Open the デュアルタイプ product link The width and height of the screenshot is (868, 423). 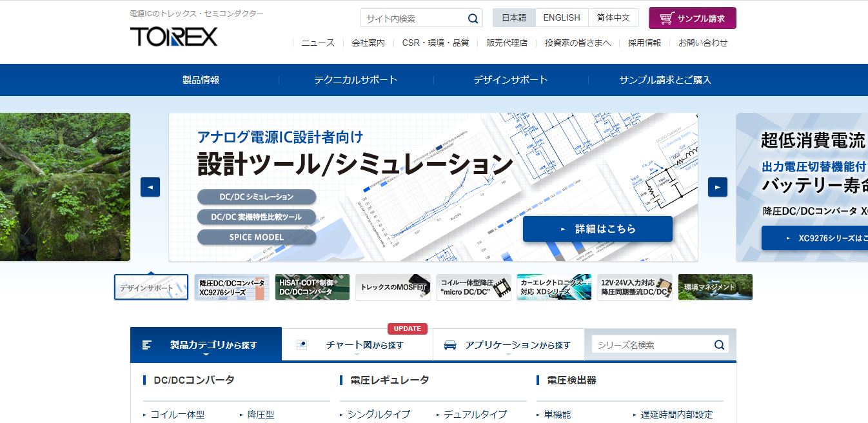point(475,415)
